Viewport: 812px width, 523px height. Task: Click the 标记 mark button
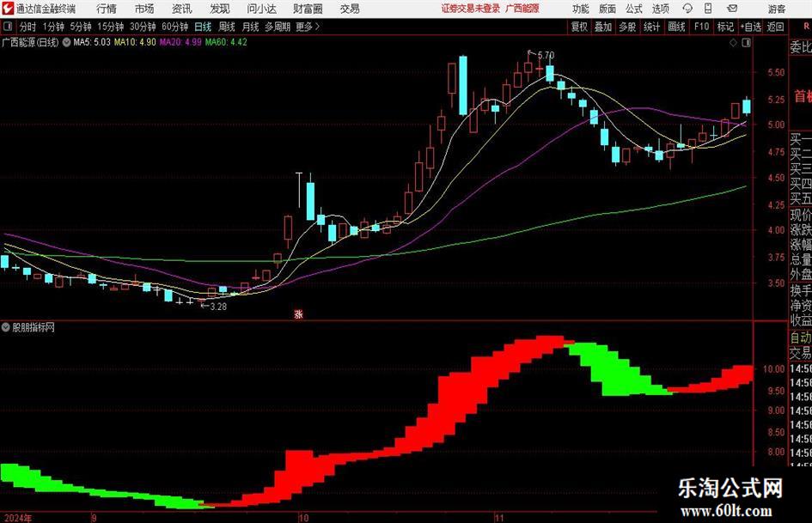[x=725, y=27]
